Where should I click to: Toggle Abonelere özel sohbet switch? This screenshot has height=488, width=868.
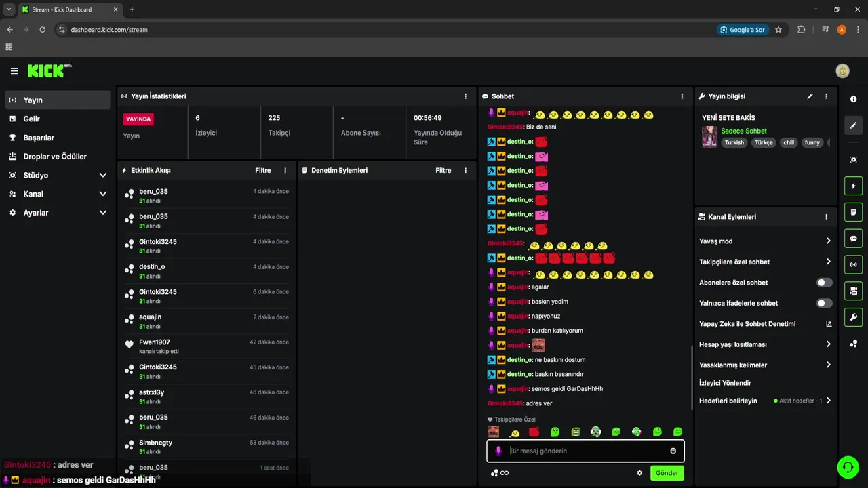tap(824, 283)
